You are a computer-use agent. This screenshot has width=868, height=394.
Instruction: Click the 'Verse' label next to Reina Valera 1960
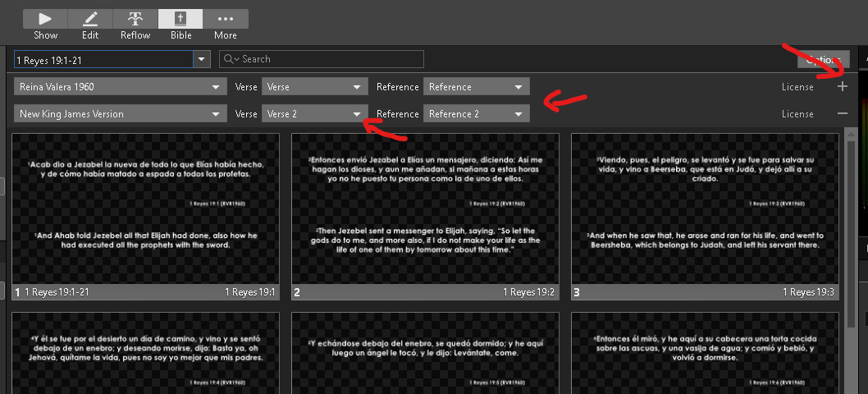click(x=246, y=87)
